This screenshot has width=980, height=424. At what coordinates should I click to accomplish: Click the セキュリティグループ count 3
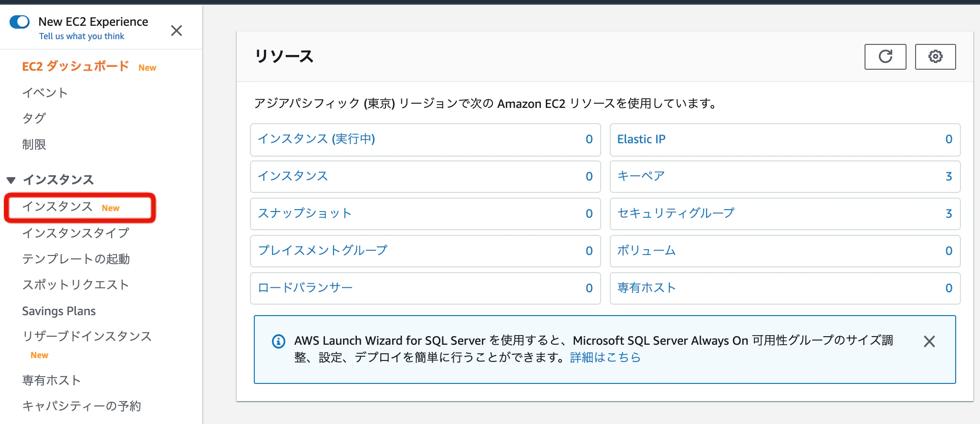(x=949, y=213)
